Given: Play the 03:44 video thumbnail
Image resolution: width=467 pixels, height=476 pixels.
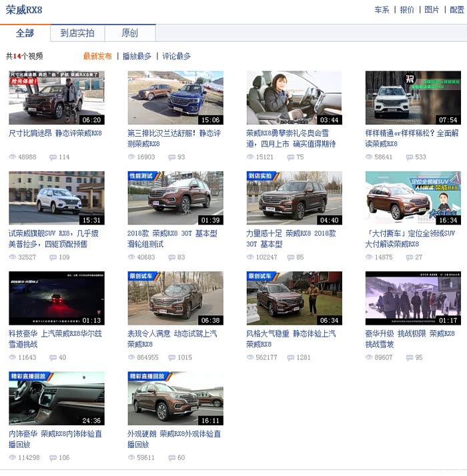Looking at the screenshot, I should [294, 98].
